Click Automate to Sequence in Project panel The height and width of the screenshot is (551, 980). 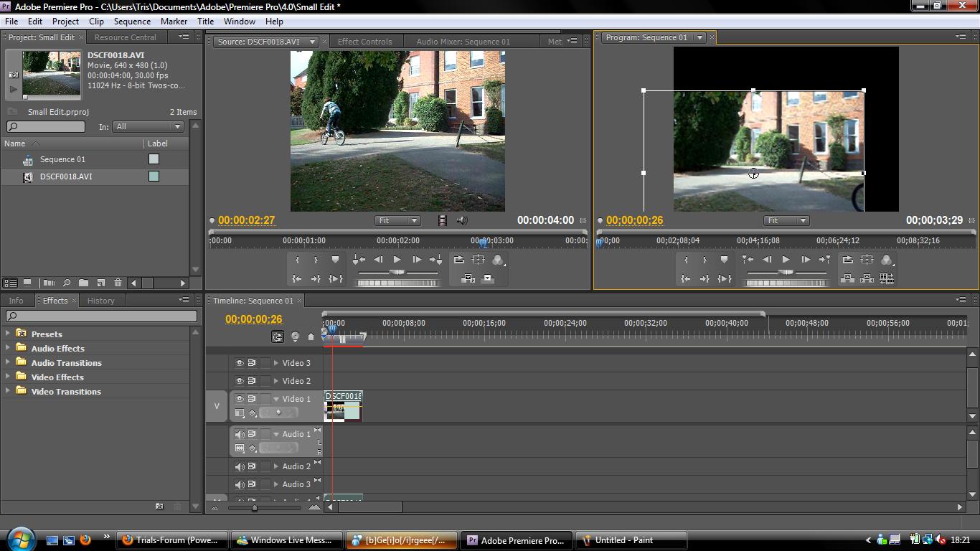pyautogui.click(x=49, y=283)
